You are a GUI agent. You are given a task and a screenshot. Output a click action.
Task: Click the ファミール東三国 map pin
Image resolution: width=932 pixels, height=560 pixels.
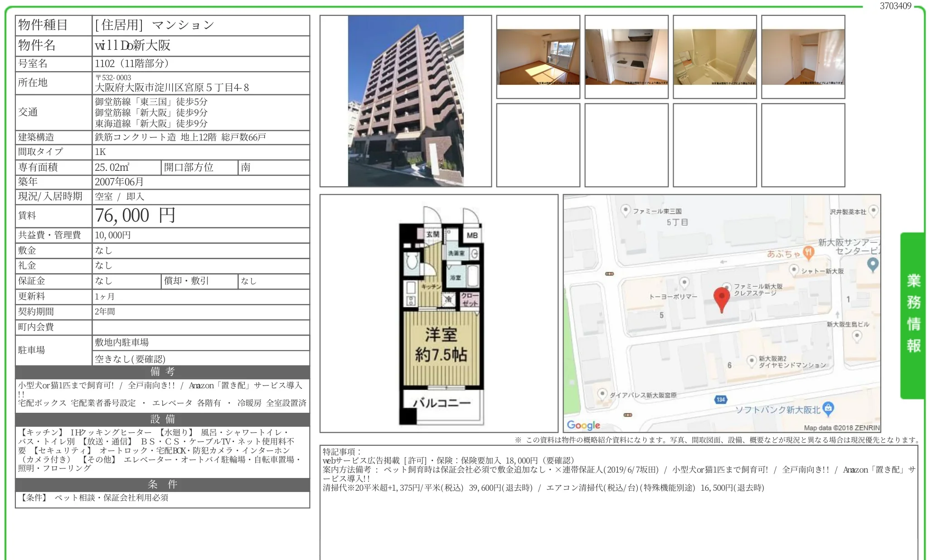click(626, 210)
